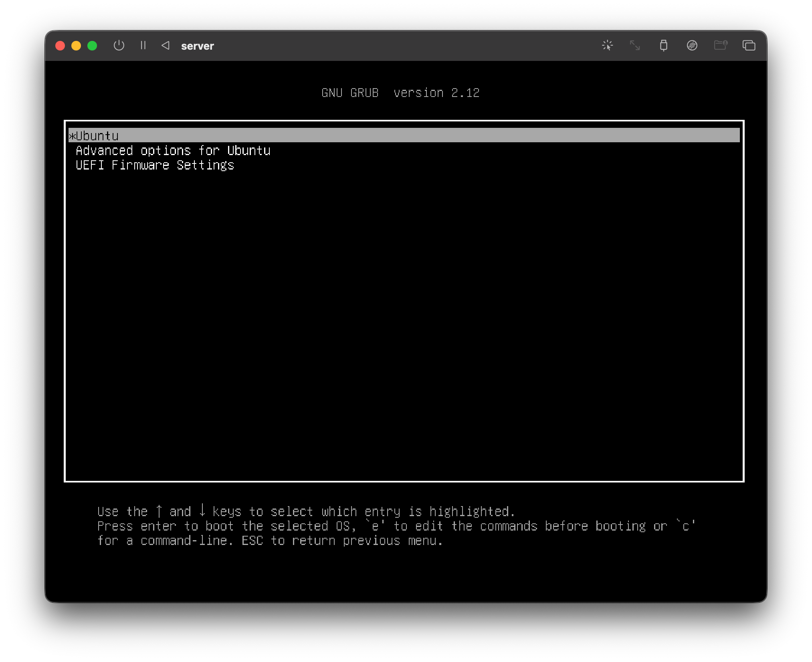Click the server window title
Image resolution: width=812 pixels, height=662 pixels.
(197, 46)
